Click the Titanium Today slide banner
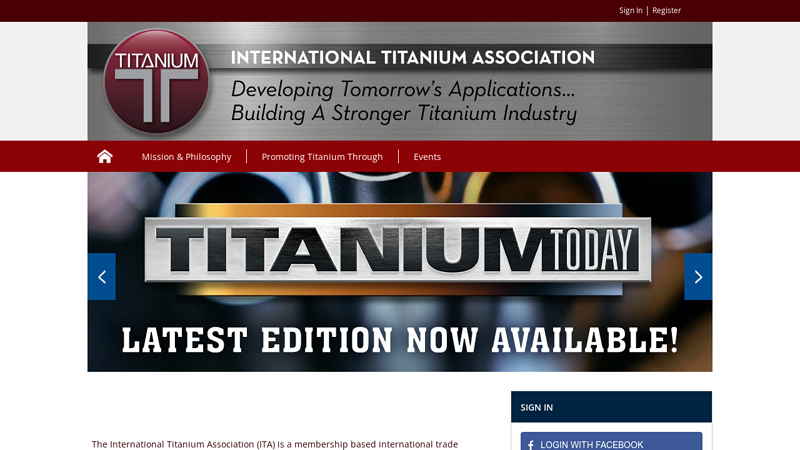The image size is (800, 450). pyautogui.click(x=400, y=271)
